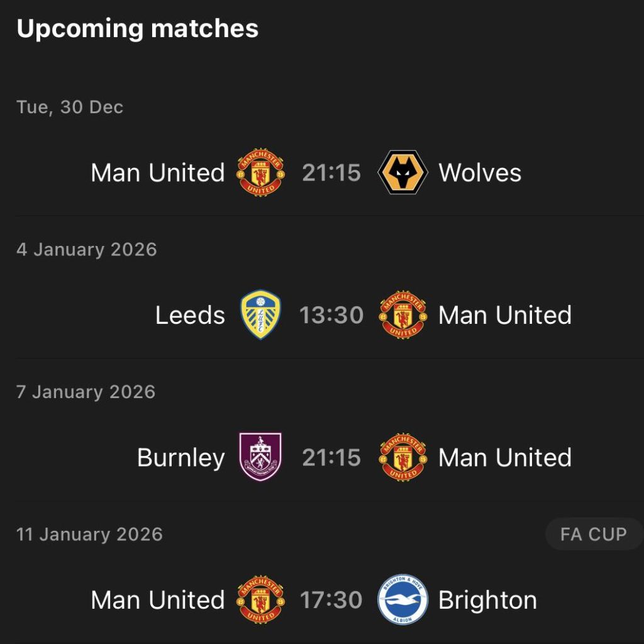Tap the FA CUP competition badge
The width and height of the screenshot is (644, 644).
coord(593,535)
